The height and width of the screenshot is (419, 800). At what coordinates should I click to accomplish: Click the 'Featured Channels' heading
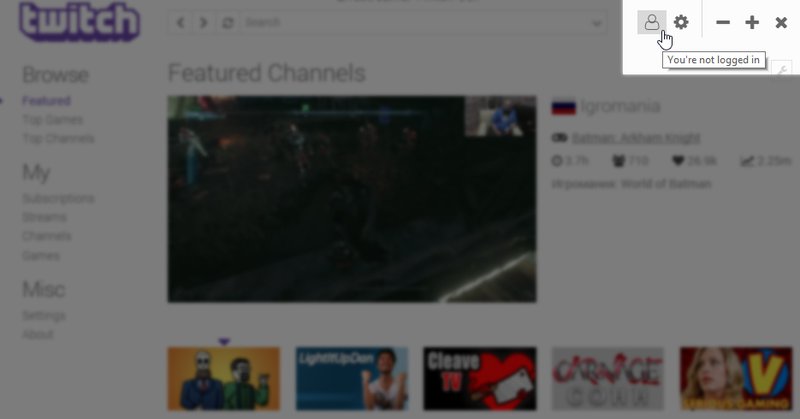266,73
